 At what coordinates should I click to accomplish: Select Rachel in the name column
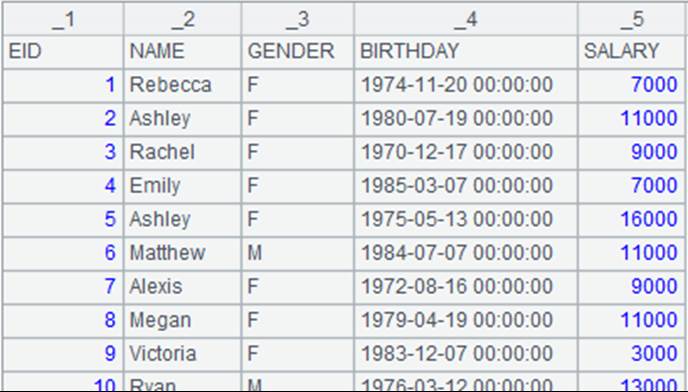click(x=183, y=152)
